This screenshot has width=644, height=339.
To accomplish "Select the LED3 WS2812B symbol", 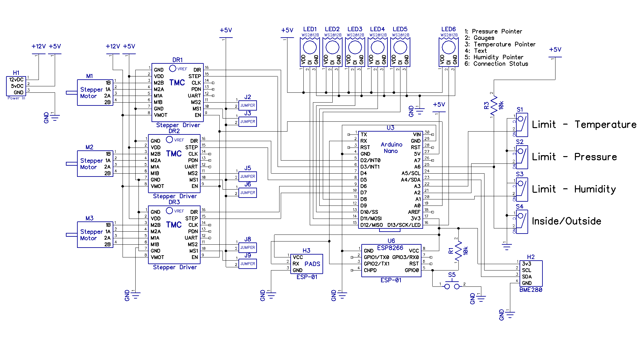I will pos(355,52).
